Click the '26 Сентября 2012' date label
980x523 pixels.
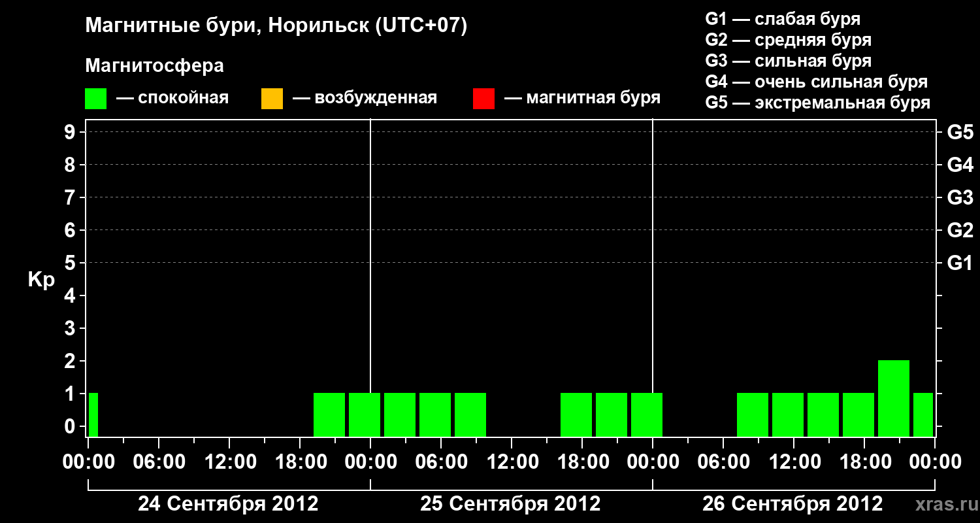(792, 504)
